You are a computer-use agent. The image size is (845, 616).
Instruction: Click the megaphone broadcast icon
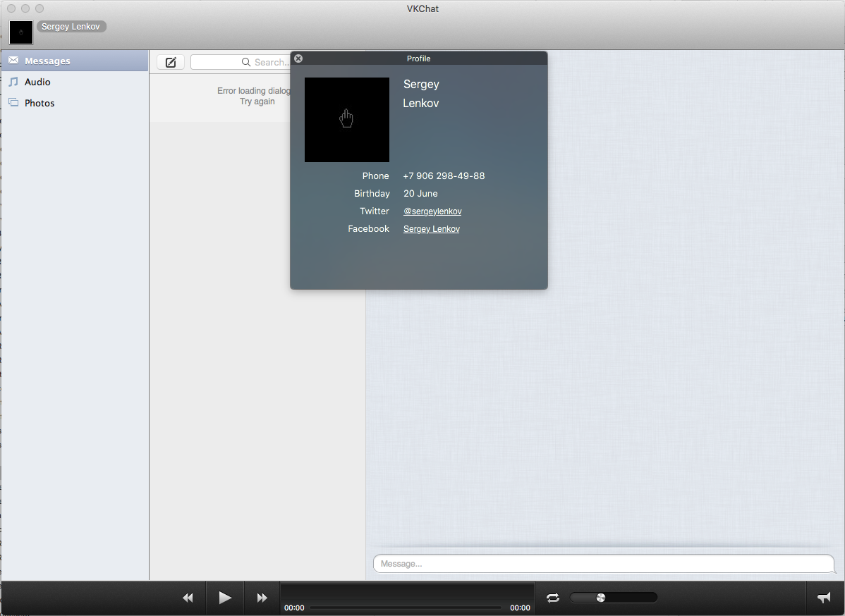tap(824, 598)
